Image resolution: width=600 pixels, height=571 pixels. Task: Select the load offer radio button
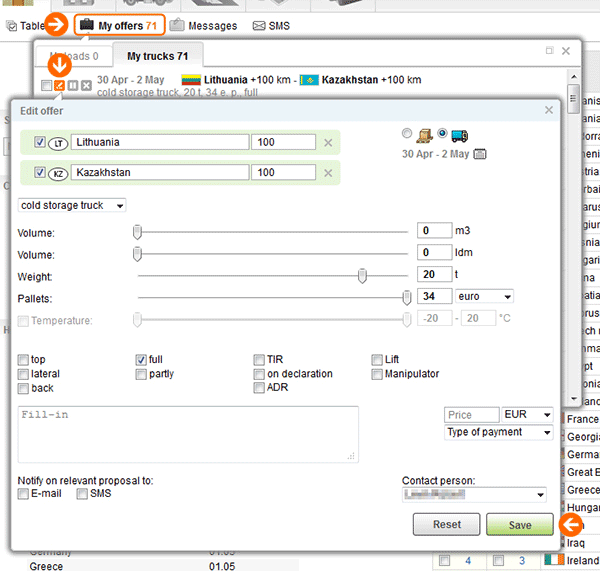[406, 134]
